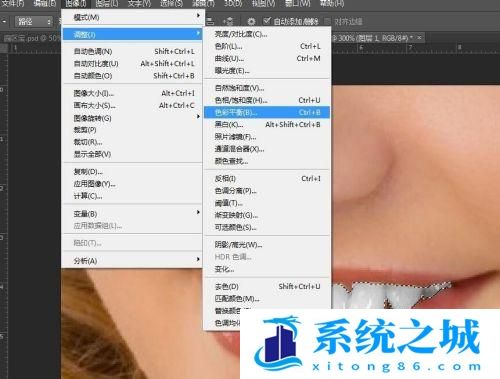Choose 自动色调(N) from the Image menu
The image size is (500, 379).
point(132,51)
